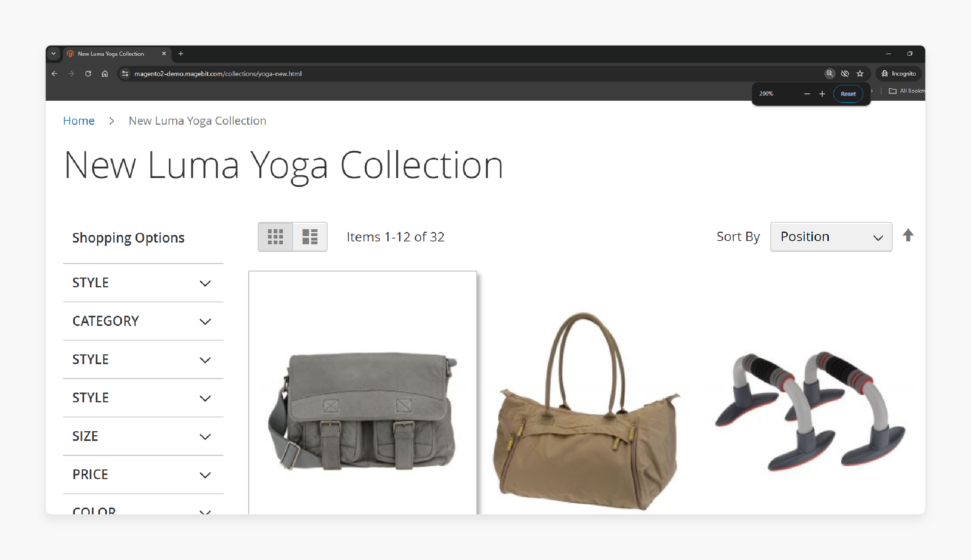This screenshot has width=971, height=560.
Task: Click the browser bookmark star icon
Action: coord(861,73)
